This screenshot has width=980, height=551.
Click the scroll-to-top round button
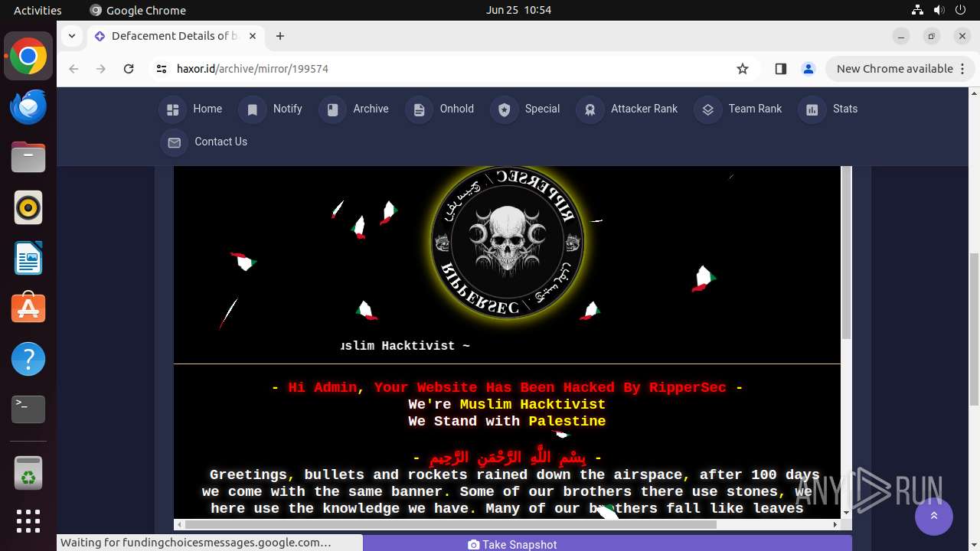pos(934,517)
